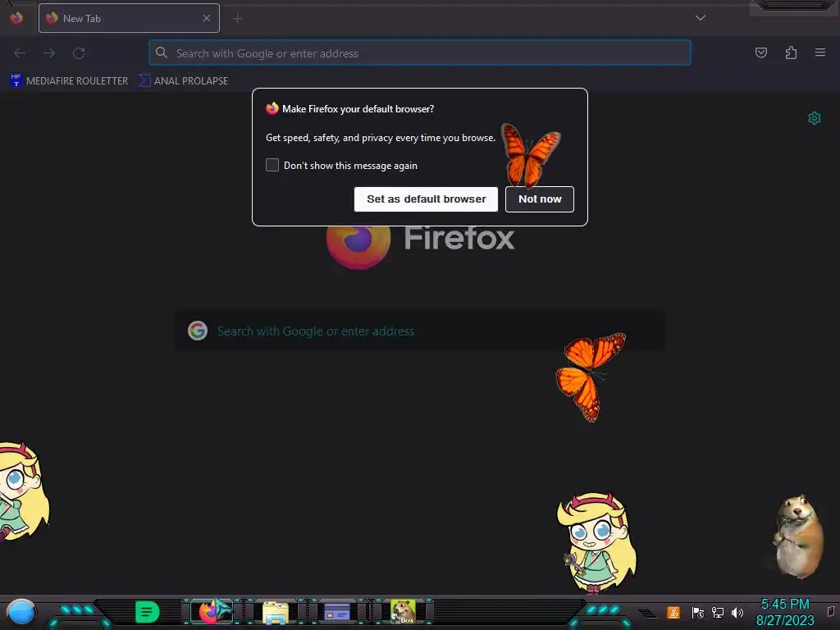The width and height of the screenshot is (840, 630).
Task: Expand the list all tabs chevron
Action: [x=701, y=18]
